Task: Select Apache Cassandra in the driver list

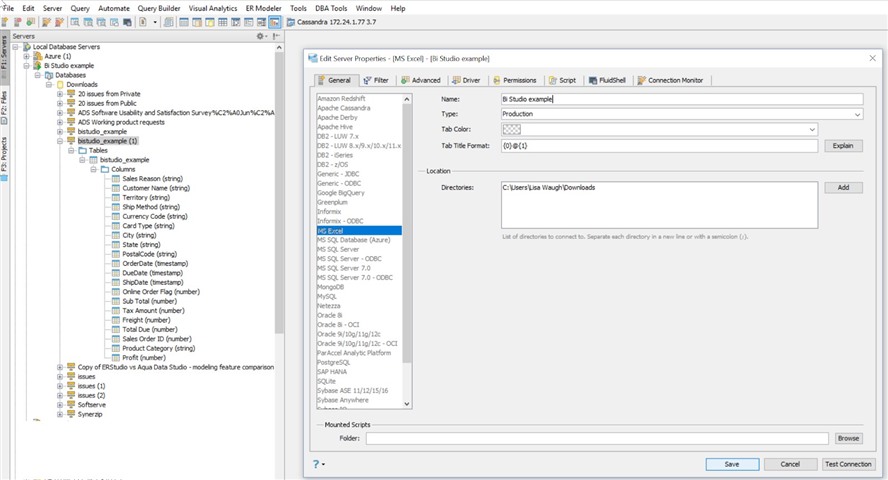Action: click(344, 108)
